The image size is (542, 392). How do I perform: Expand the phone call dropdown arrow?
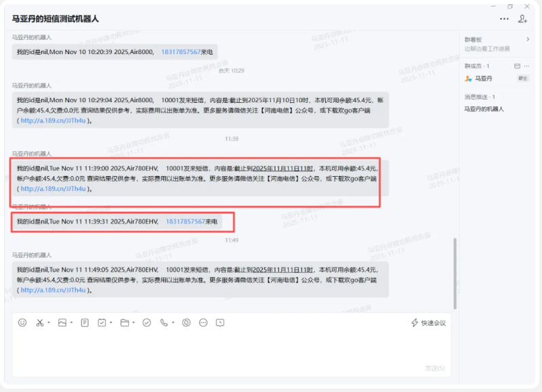[173, 322]
